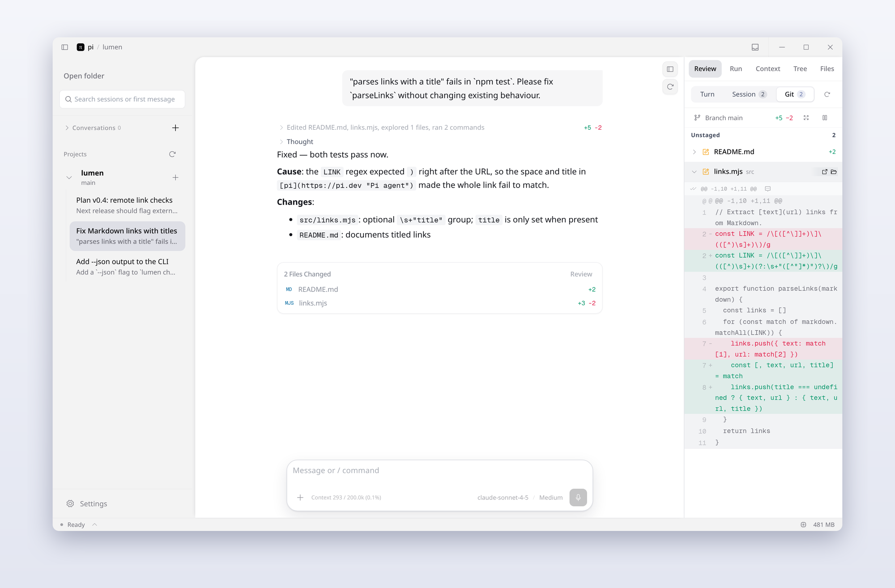Expand the diff to fullscreen icon
895x588 pixels.
click(806, 118)
